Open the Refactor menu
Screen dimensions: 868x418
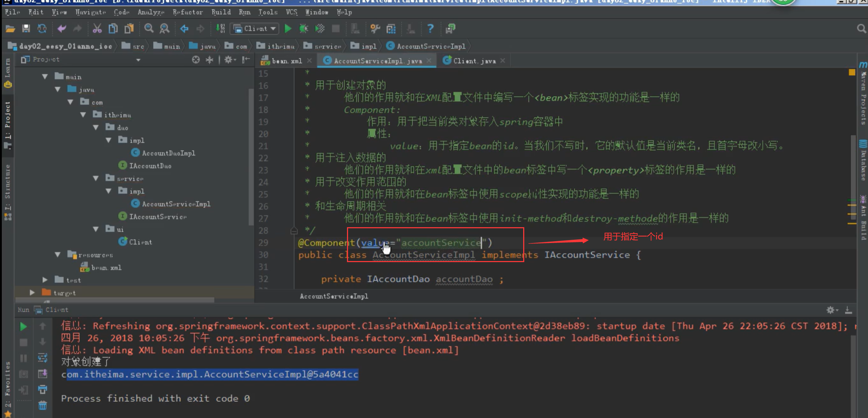point(187,12)
